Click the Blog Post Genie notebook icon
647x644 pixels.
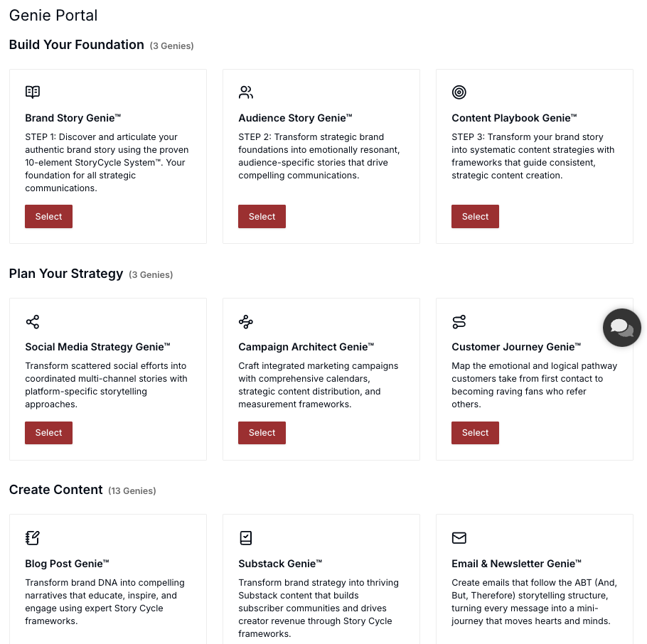coord(33,537)
